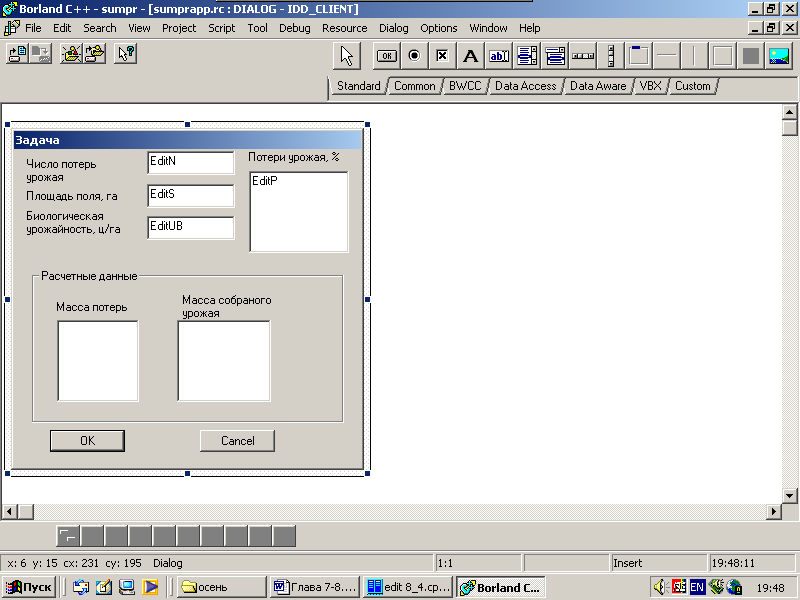800x600 pixels.
Task: Switch to the осень folder taskbar button
Action: 222,587
